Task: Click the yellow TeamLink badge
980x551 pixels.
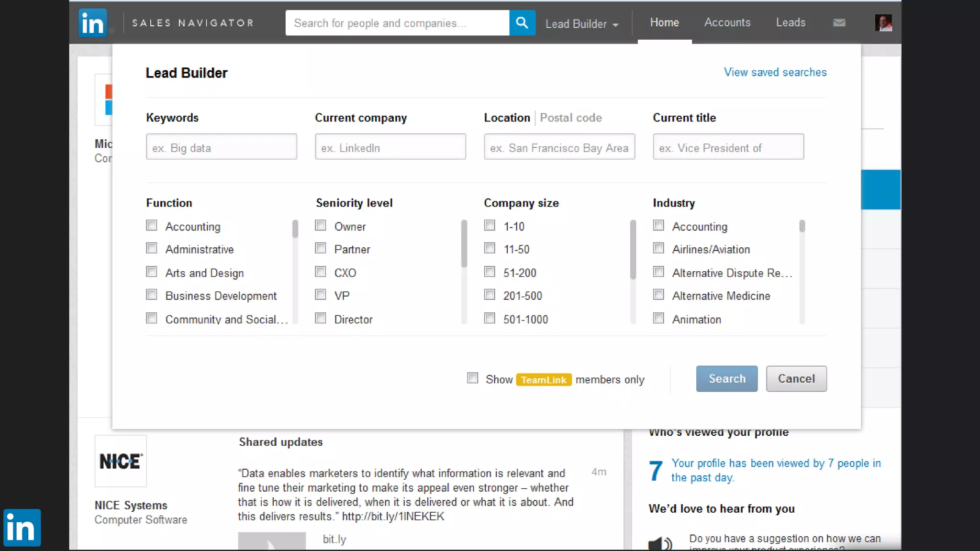Action: pos(544,380)
